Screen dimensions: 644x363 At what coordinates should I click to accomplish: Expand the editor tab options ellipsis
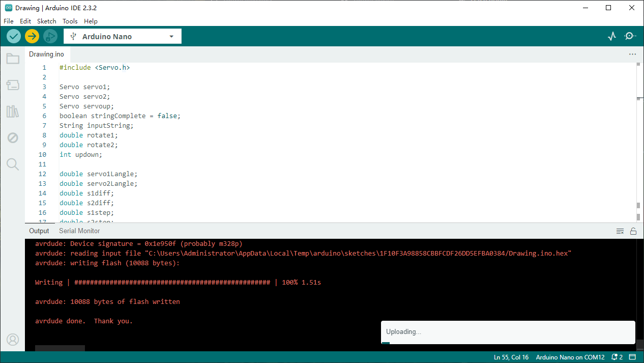632,54
